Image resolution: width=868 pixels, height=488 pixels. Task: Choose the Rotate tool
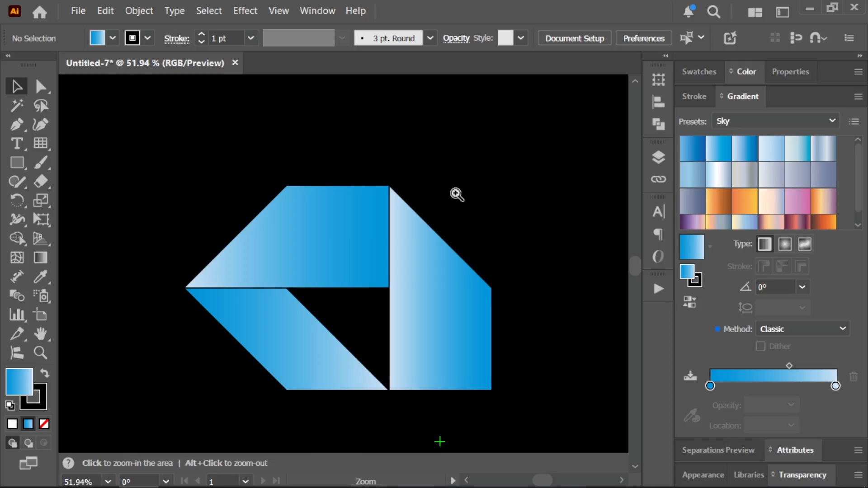[17, 201]
